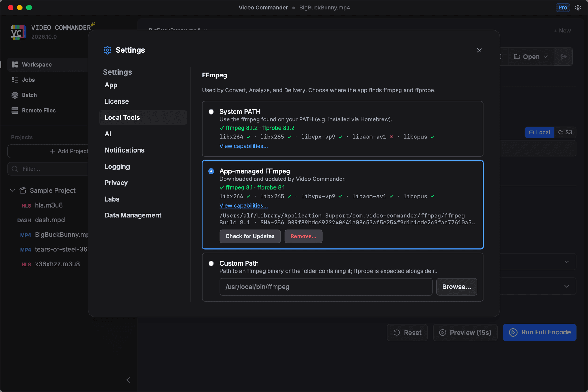588x392 pixels.
Task: Click the play icon on Preview (15s)
Action: (x=443, y=333)
